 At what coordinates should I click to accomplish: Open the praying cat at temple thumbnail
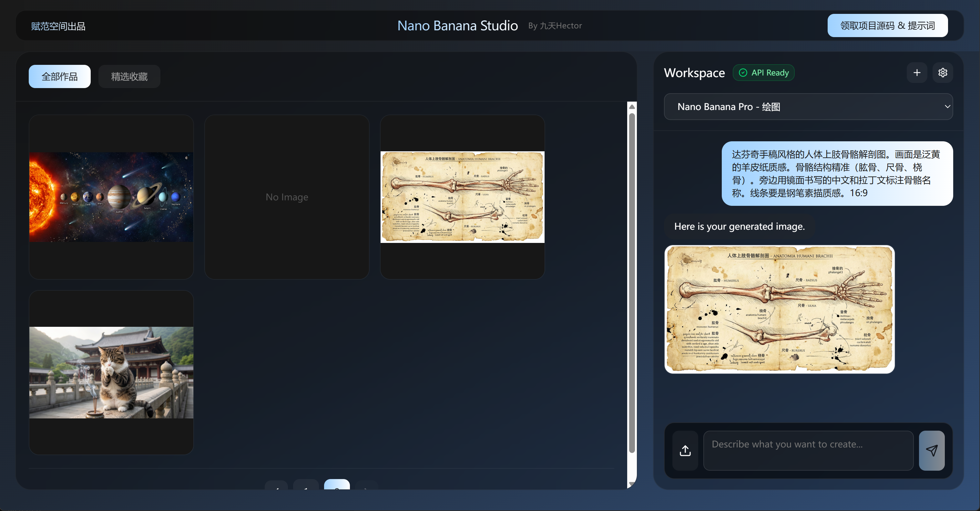pos(111,372)
